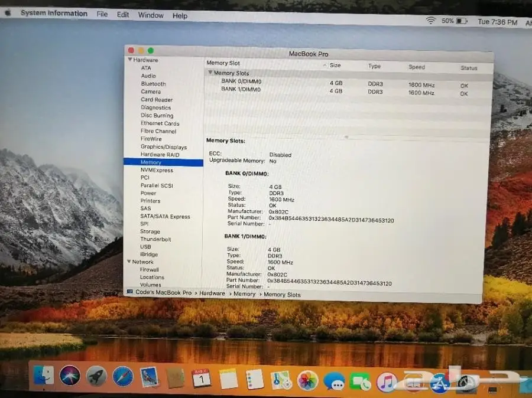
Task: Select Camera in the sidebar
Action: [x=151, y=92]
